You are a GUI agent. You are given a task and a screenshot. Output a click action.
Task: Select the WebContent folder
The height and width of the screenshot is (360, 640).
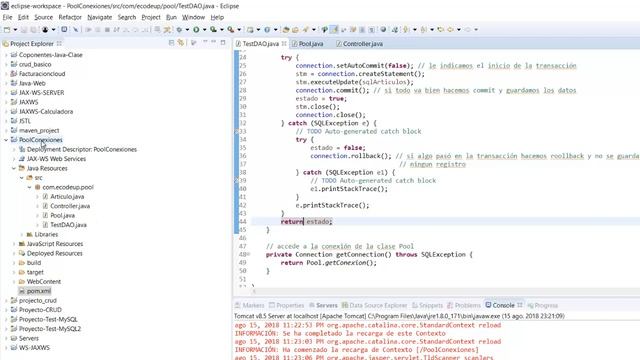(43, 282)
